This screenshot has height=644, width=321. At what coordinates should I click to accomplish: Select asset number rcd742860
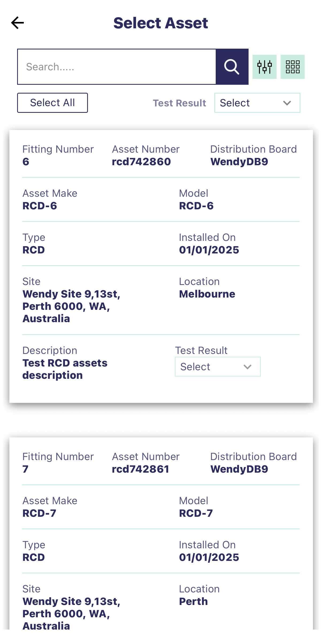(141, 162)
